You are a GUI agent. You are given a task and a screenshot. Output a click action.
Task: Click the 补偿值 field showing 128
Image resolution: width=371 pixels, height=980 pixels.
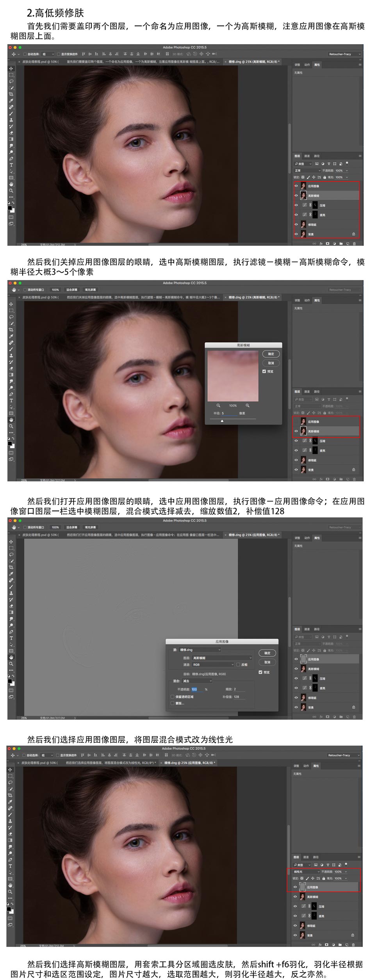point(239,697)
